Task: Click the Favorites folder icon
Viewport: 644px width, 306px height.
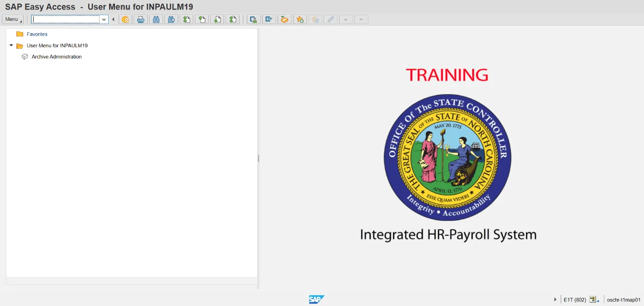Action: tap(20, 34)
